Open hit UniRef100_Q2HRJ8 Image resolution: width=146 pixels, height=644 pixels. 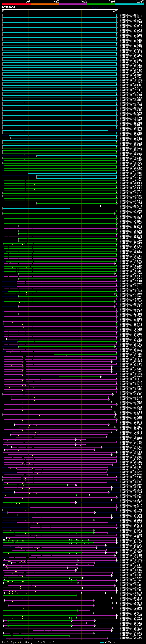[x=131, y=17]
